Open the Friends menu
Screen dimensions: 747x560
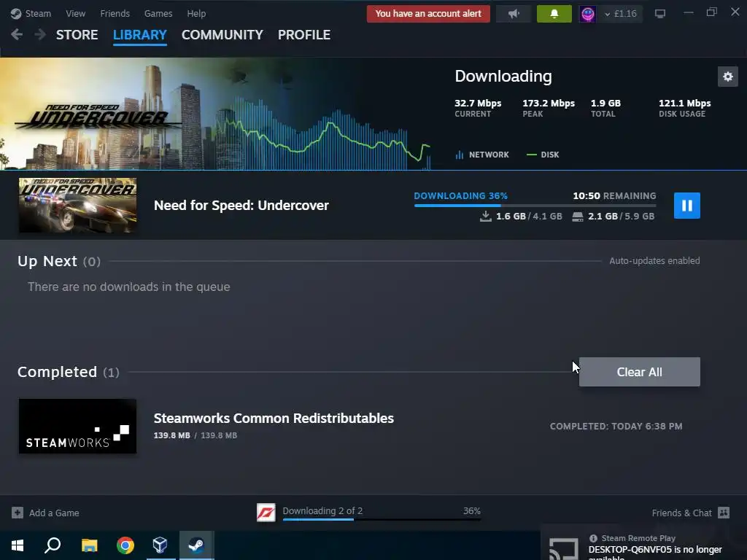(x=115, y=13)
